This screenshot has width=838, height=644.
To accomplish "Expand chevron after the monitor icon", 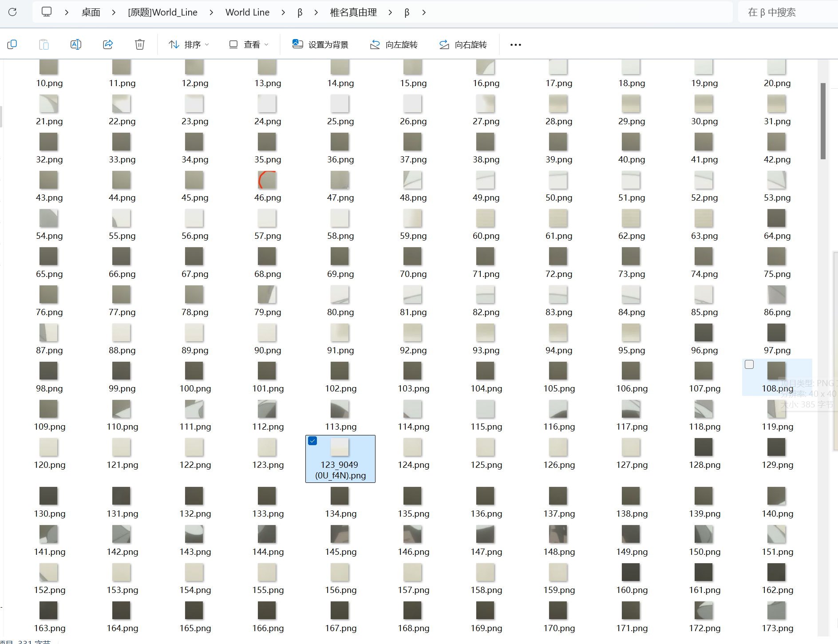I will 67,12.
